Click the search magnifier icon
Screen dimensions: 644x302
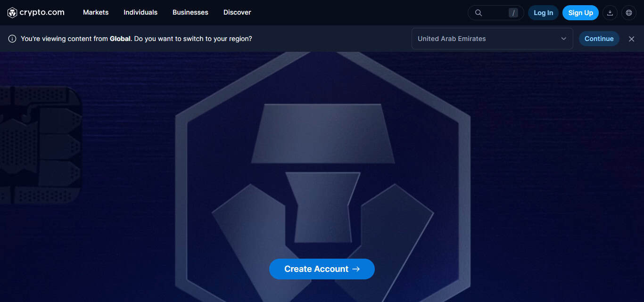click(x=479, y=13)
